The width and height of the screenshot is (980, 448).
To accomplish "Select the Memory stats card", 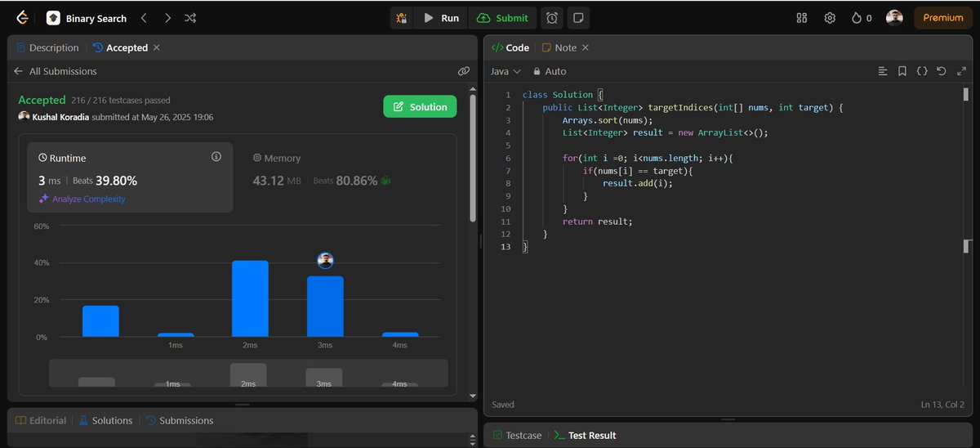I will tap(343, 177).
